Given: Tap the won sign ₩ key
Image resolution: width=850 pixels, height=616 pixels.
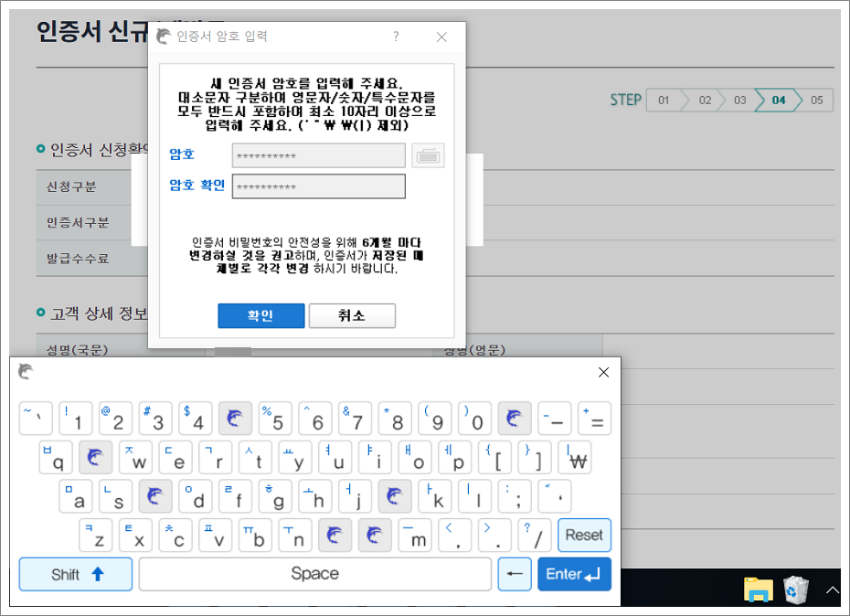Looking at the screenshot, I should pos(575,457).
